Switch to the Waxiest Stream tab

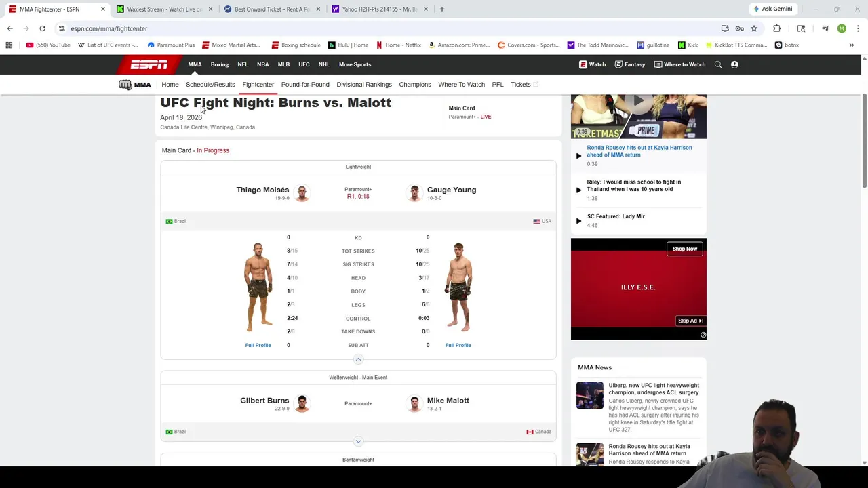coord(163,9)
